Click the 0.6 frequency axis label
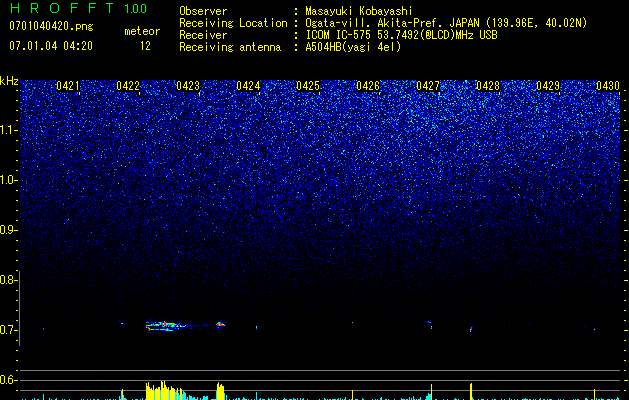The width and height of the screenshot is (629, 400). point(8,380)
